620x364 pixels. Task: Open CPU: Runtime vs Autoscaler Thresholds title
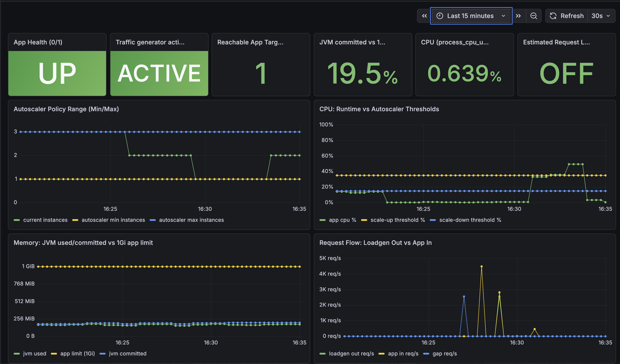pos(379,109)
